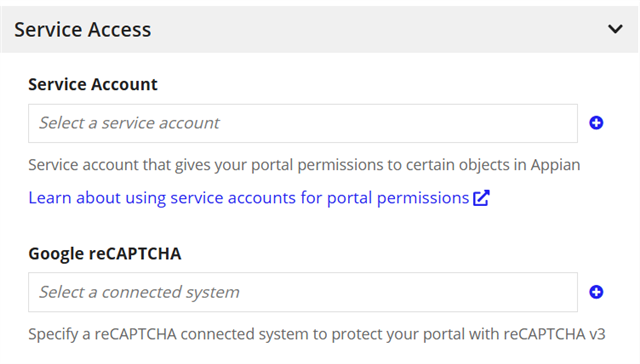
Task: Click the word 'Appian' in the description
Action: pyautogui.click(x=555, y=165)
